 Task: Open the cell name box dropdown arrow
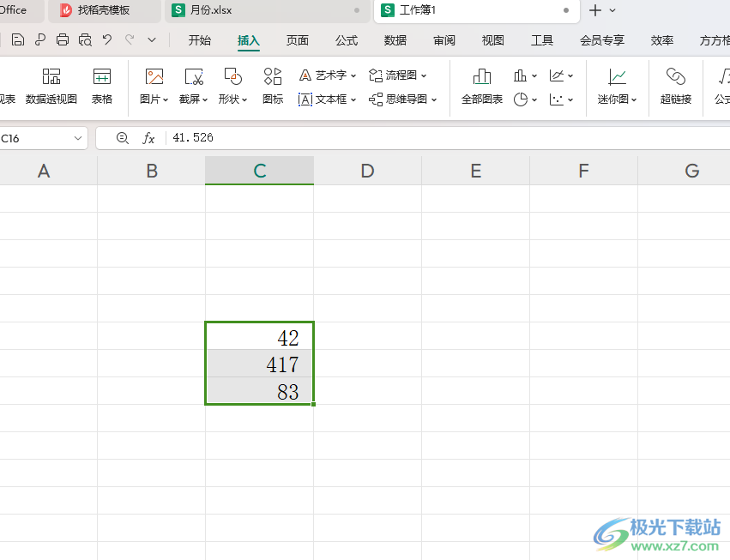pyautogui.click(x=78, y=138)
